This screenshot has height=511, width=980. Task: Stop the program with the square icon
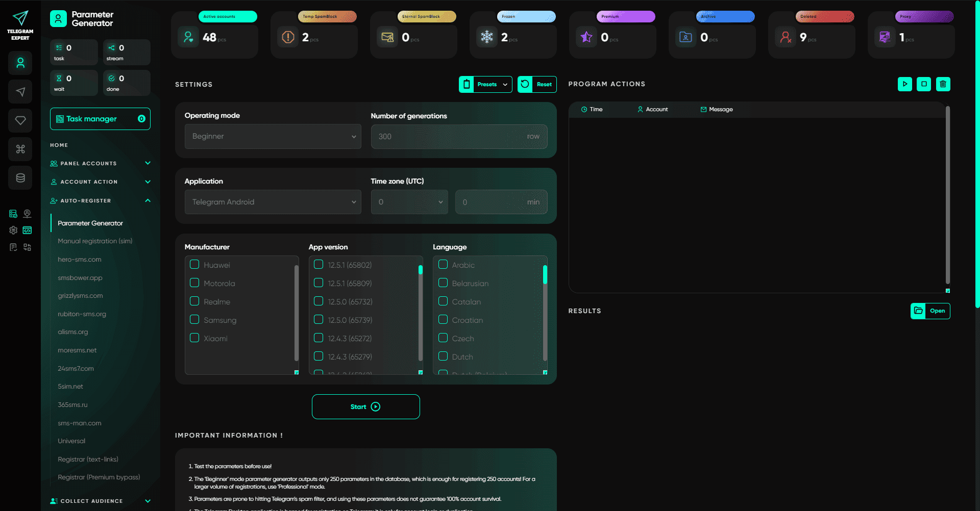click(x=924, y=84)
